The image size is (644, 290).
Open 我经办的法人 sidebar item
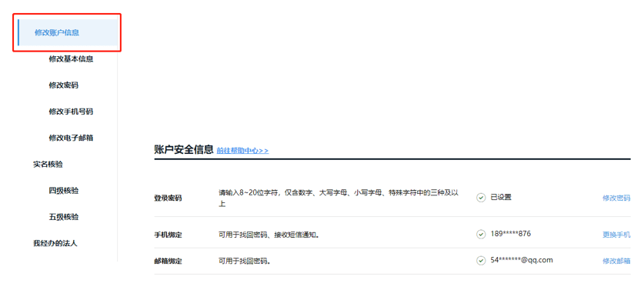coord(55,243)
